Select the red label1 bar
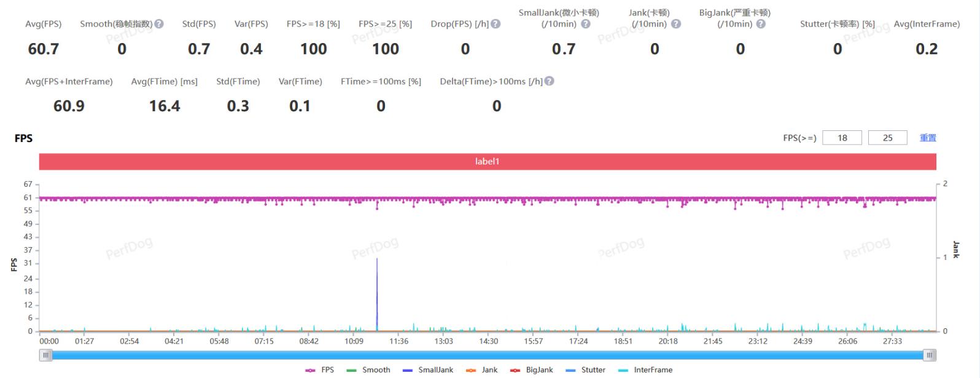This screenshot has width=980, height=378. point(488,162)
